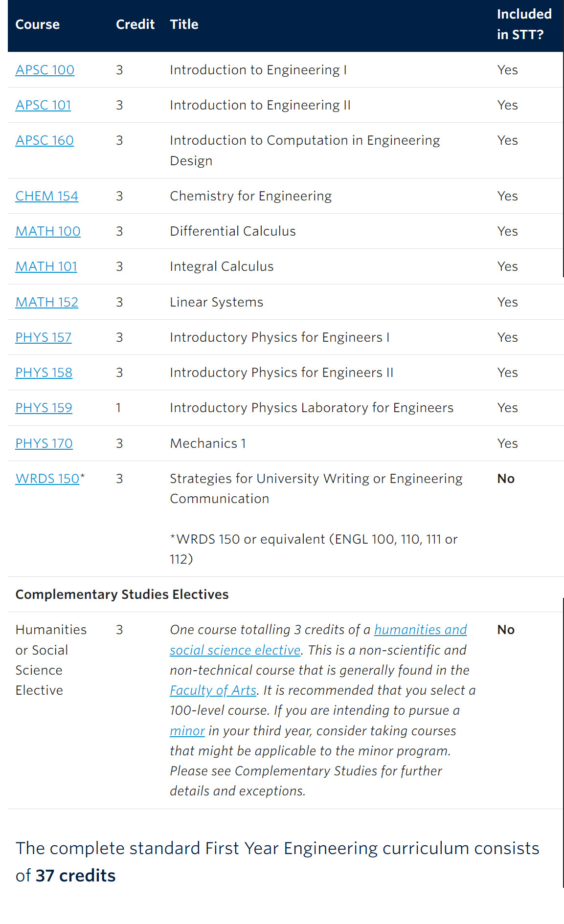The image size is (564, 924).
Task: Open the MATH 101 course link
Action: [x=46, y=266]
